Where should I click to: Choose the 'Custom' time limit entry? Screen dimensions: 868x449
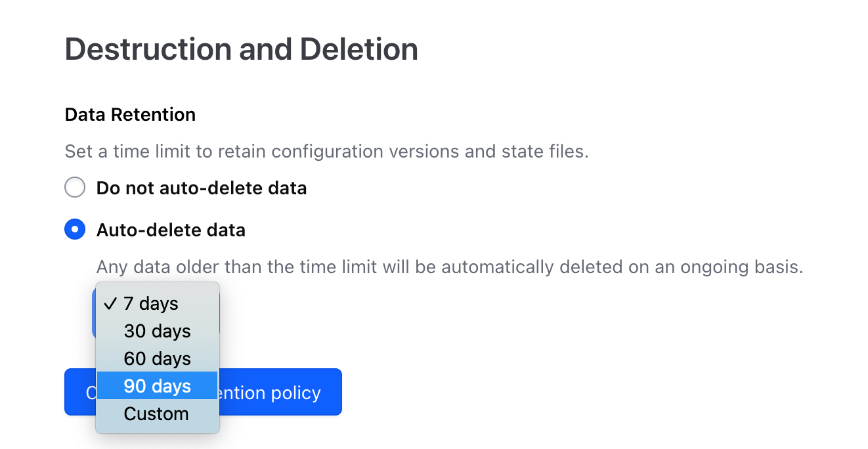156,414
